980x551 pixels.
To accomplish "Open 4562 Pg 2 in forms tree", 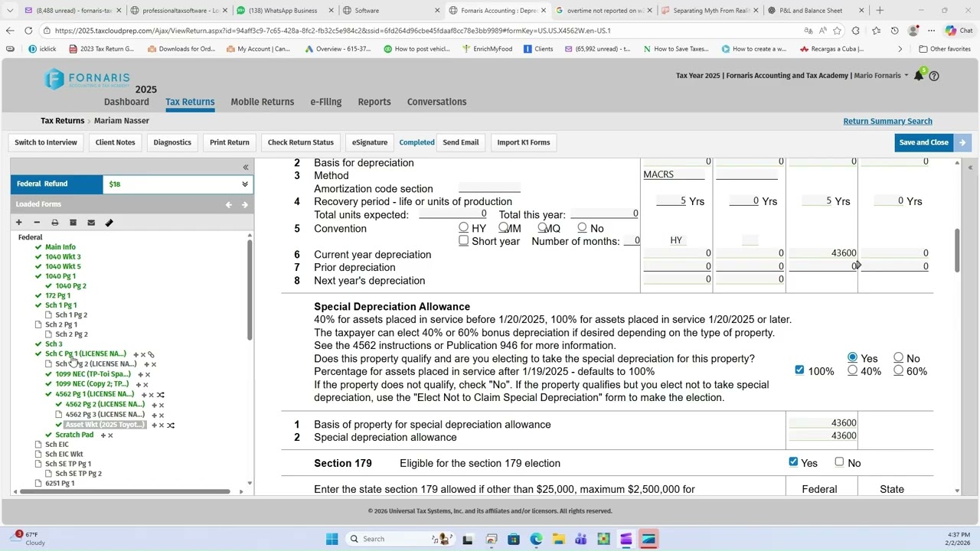I will click(x=104, y=404).
